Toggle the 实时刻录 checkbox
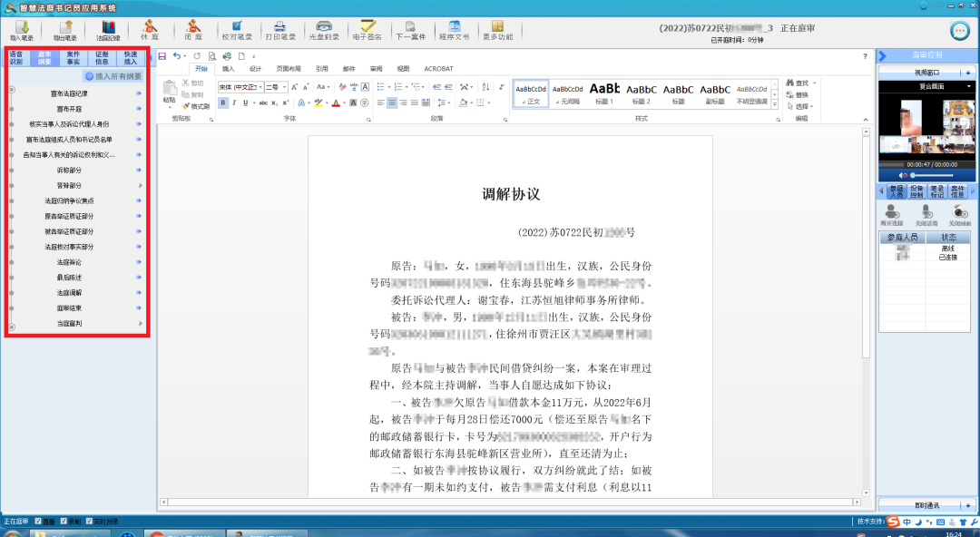 coord(89,522)
